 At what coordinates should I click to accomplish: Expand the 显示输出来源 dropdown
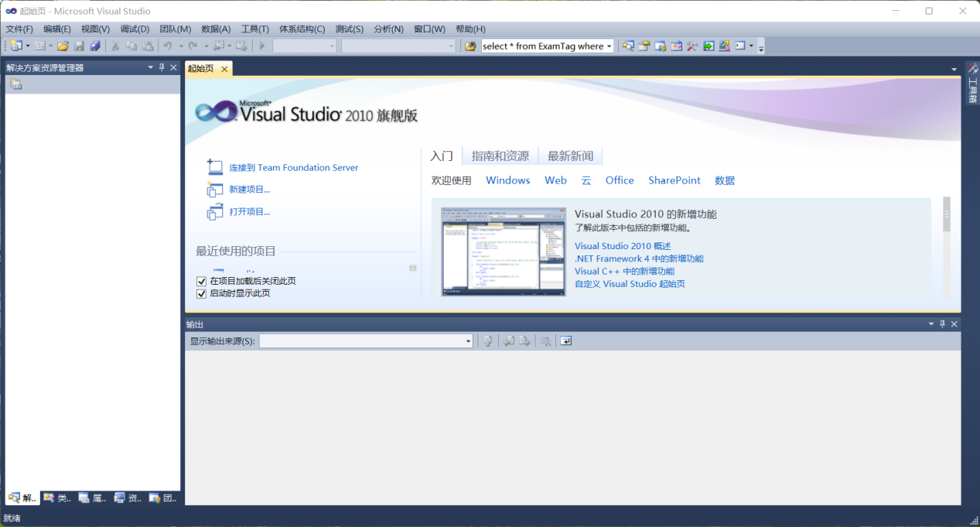coord(468,341)
